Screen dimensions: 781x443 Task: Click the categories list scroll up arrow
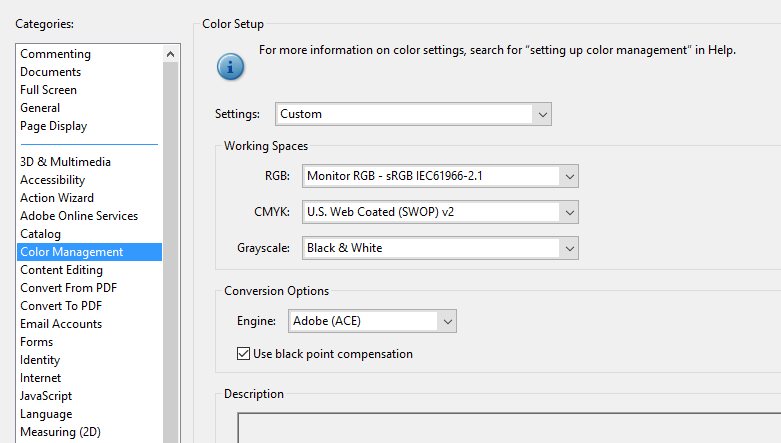tap(171, 54)
